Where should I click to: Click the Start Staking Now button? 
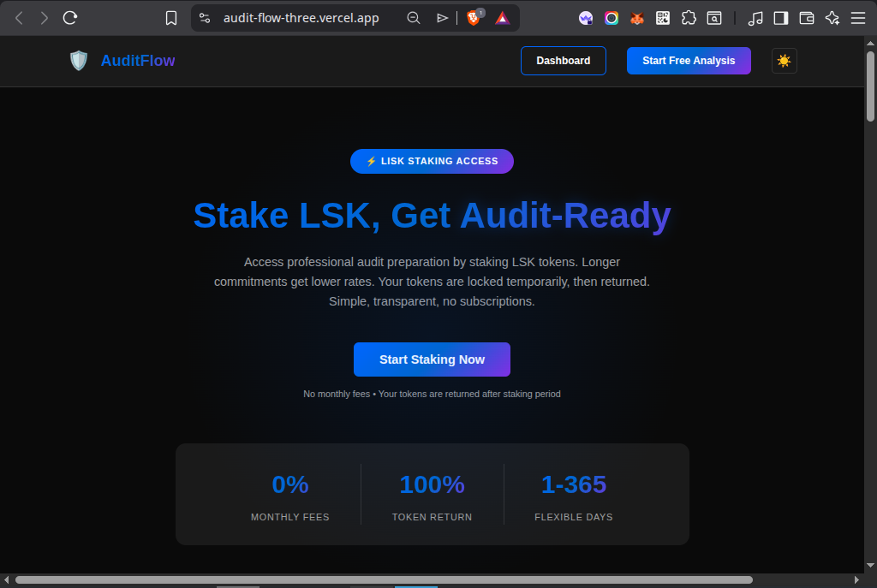click(432, 359)
